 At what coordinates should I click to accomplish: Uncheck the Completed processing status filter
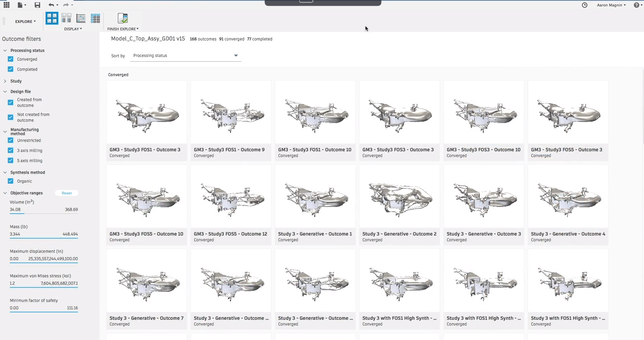click(x=10, y=69)
